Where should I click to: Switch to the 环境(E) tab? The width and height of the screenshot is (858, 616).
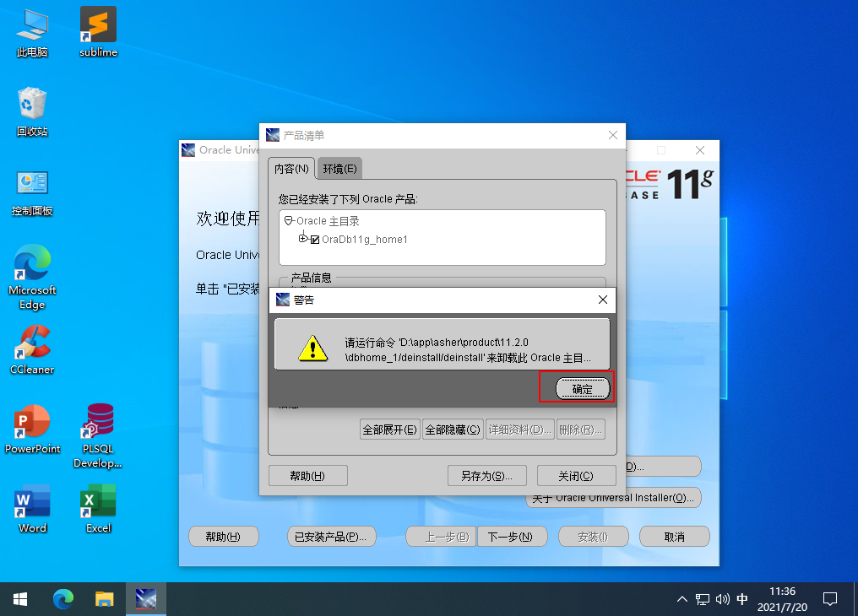pyautogui.click(x=339, y=169)
